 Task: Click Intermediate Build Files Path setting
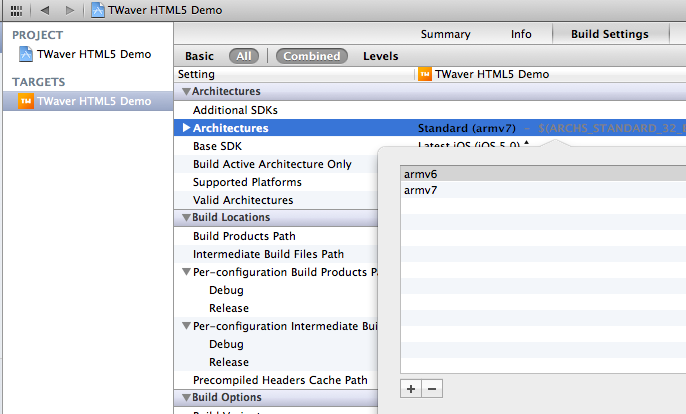click(x=268, y=254)
